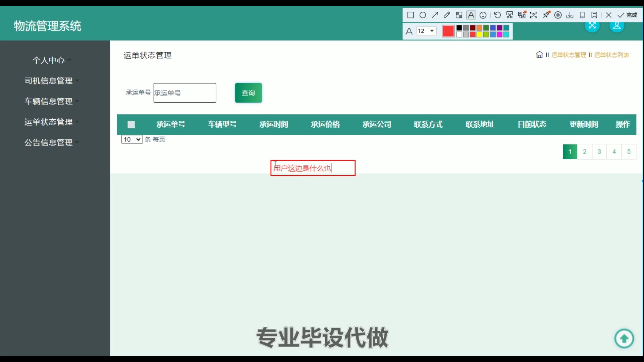Select the ellipse annotation tool
Image resolution: width=644 pixels, height=362 pixels.
click(x=423, y=15)
